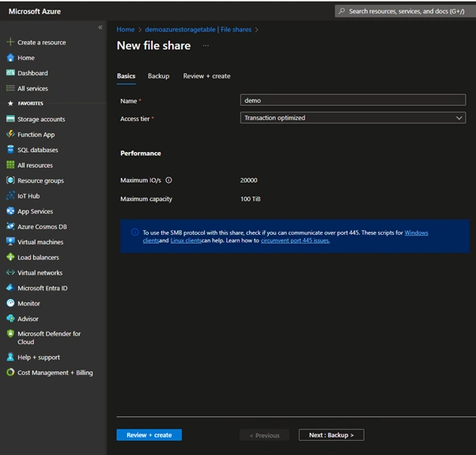This screenshot has width=476, height=455.
Task: Click the Access tier label
Action: [x=134, y=119]
